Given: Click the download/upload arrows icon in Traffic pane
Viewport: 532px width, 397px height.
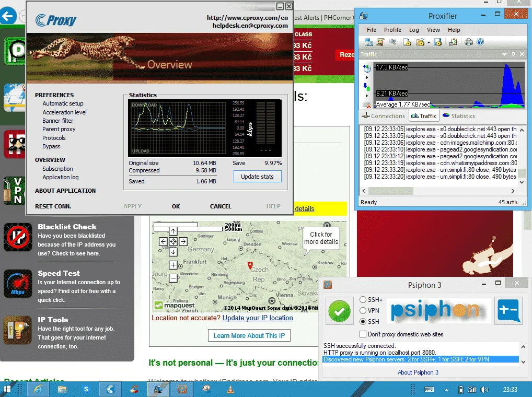Looking at the screenshot, I should coord(367,87).
